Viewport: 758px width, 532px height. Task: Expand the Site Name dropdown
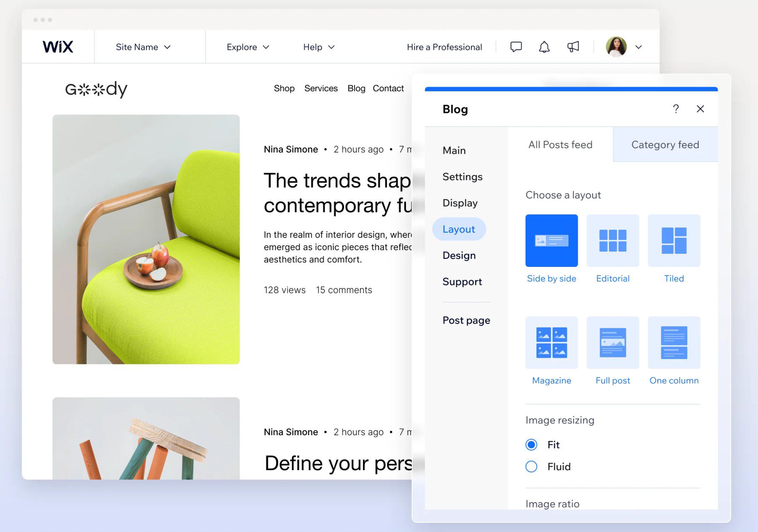(142, 47)
